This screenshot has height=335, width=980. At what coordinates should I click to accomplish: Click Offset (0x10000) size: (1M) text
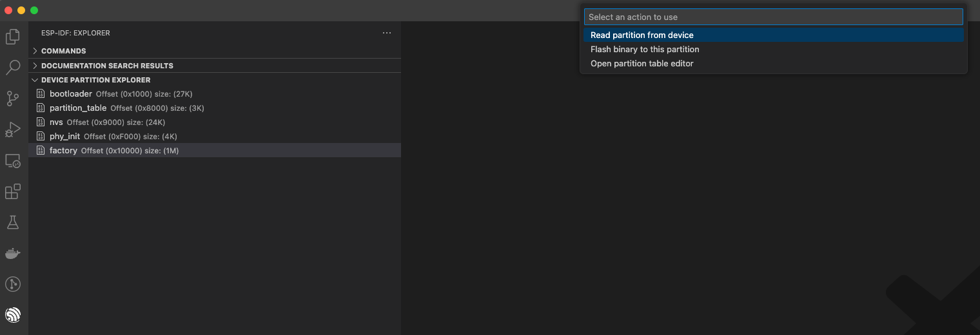click(x=130, y=151)
